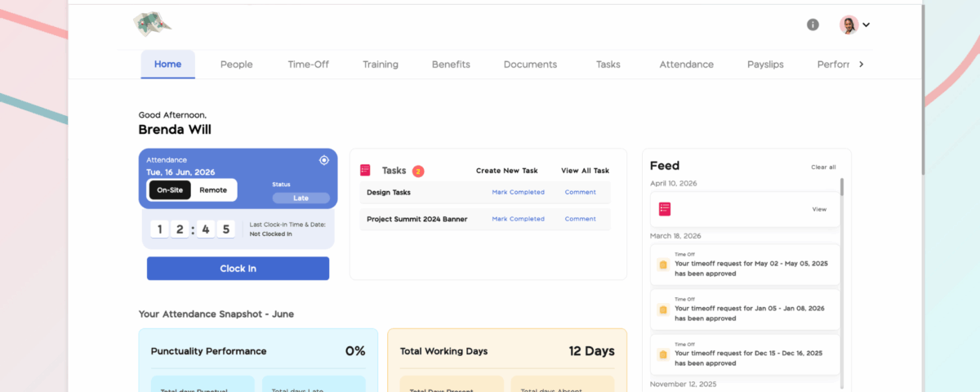This screenshot has width=980, height=392.
Task: Open the Time-Off tab
Action: 308,65
